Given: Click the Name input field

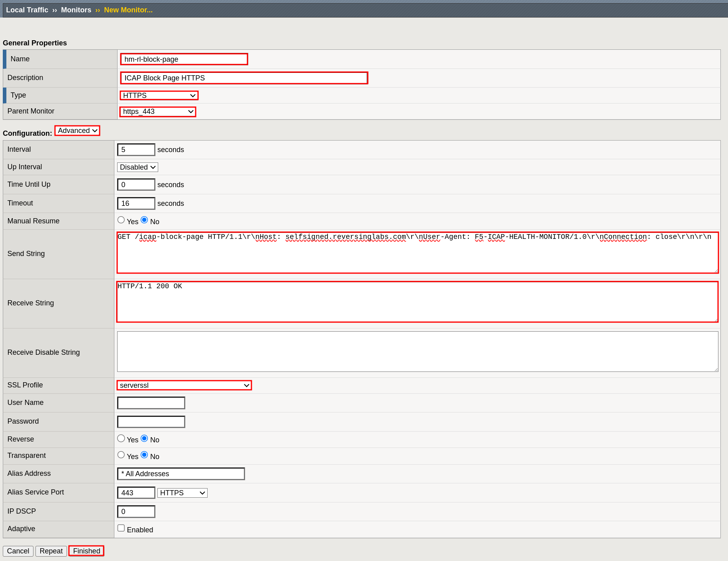Looking at the screenshot, I should tap(184, 59).
